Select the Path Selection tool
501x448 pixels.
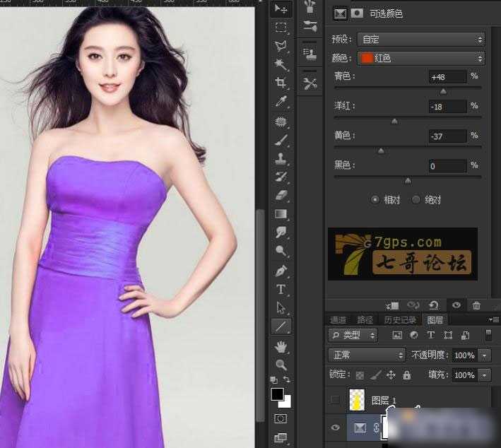click(281, 307)
